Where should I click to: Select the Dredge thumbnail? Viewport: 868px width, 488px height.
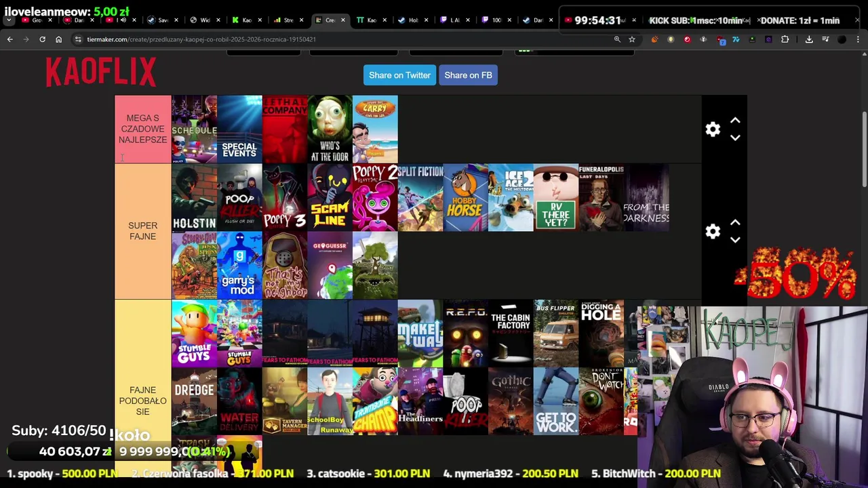click(x=194, y=401)
